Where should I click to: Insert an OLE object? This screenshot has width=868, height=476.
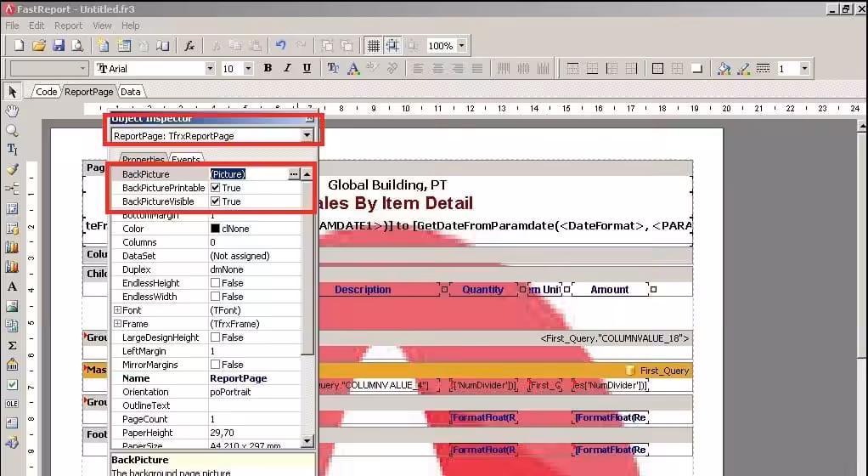[x=12, y=404]
